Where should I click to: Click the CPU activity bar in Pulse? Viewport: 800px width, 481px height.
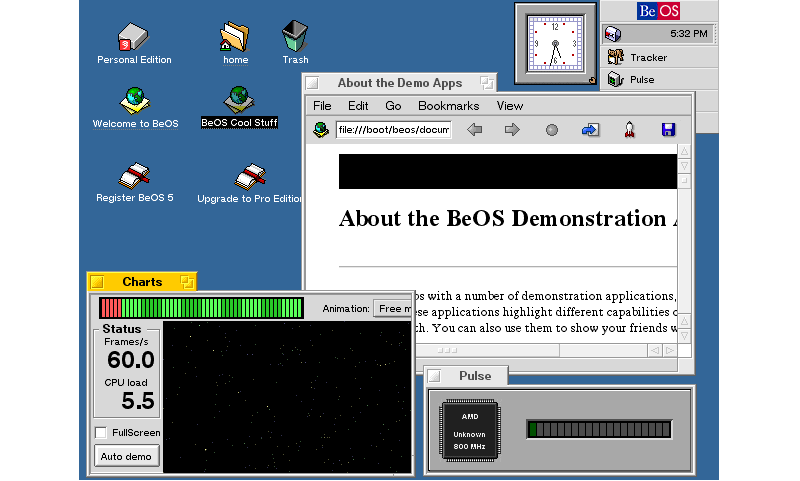point(599,429)
